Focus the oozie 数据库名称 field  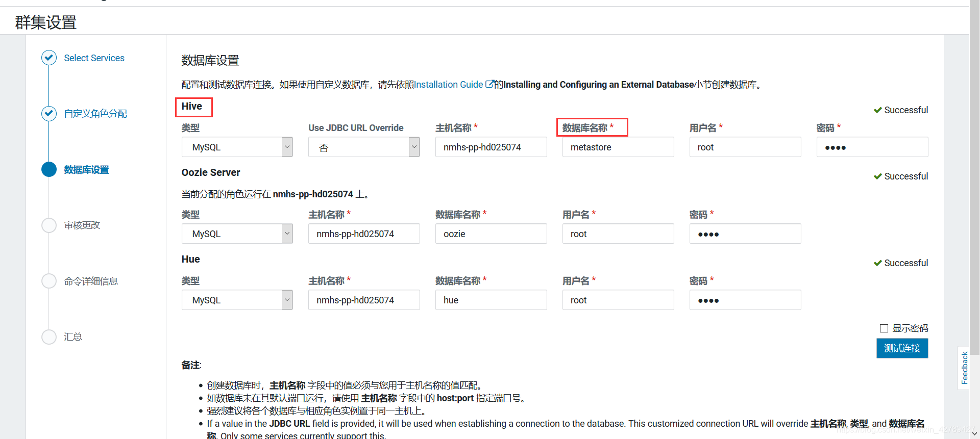pos(491,234)
